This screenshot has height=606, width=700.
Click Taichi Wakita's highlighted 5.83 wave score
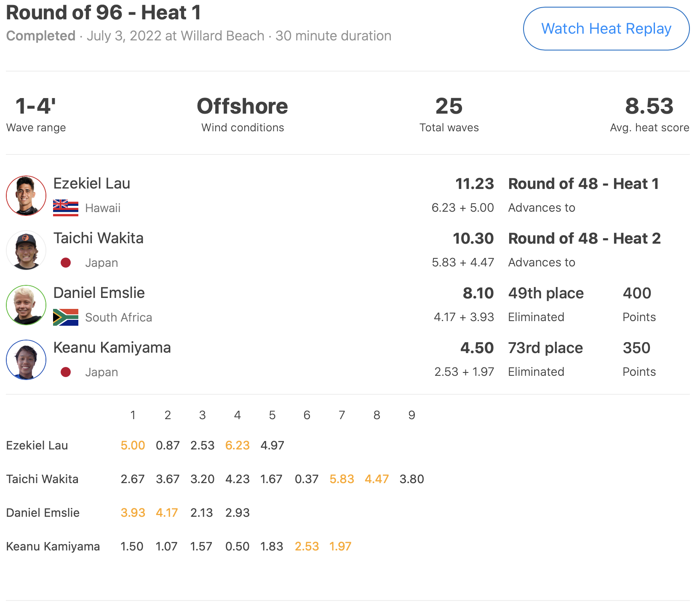[x=342, y=479]
